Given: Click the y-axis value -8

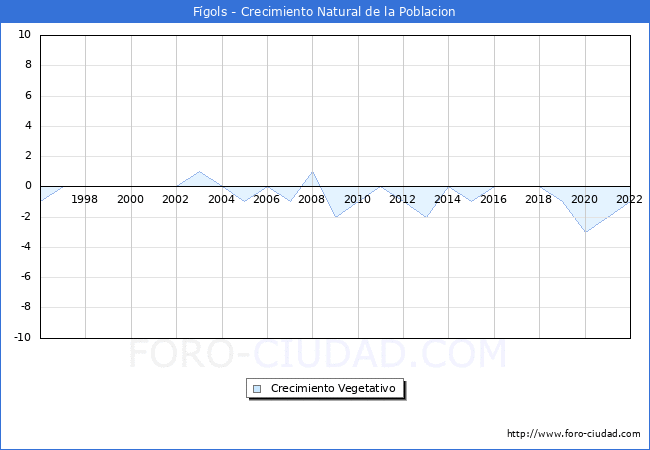Looking at the screenshot, I should click(x=26, y=307).
